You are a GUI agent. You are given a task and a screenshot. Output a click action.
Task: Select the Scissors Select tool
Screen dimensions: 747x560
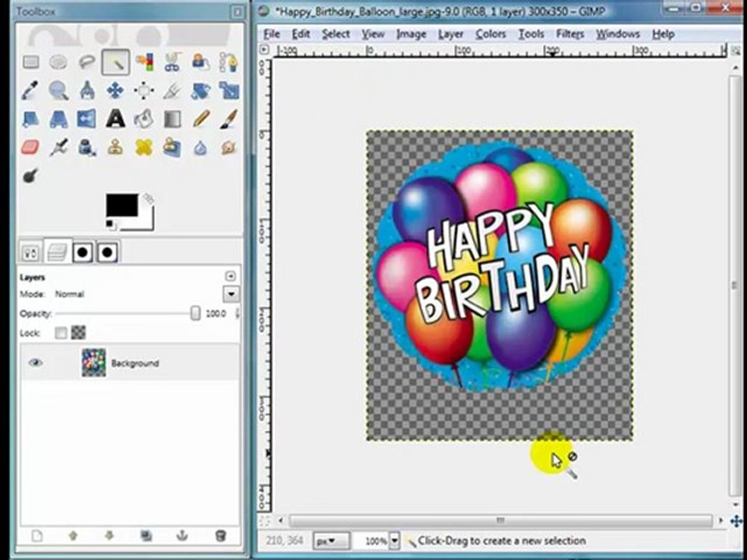click(172, 62)
